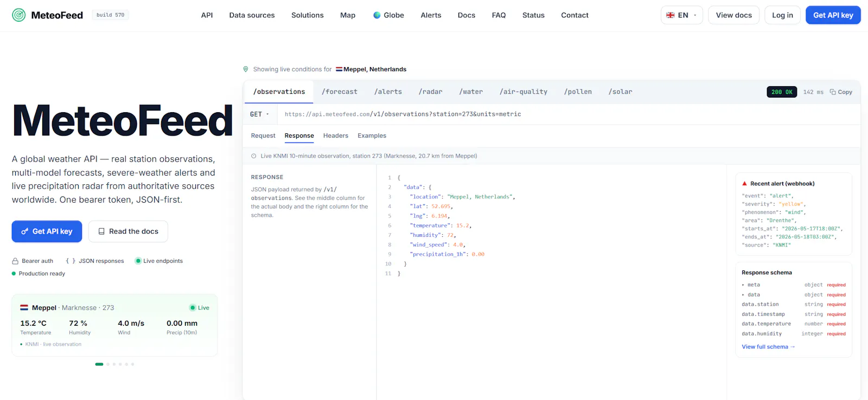
Task: Select the second carousel dot below Meppel card
Action: 108,364
